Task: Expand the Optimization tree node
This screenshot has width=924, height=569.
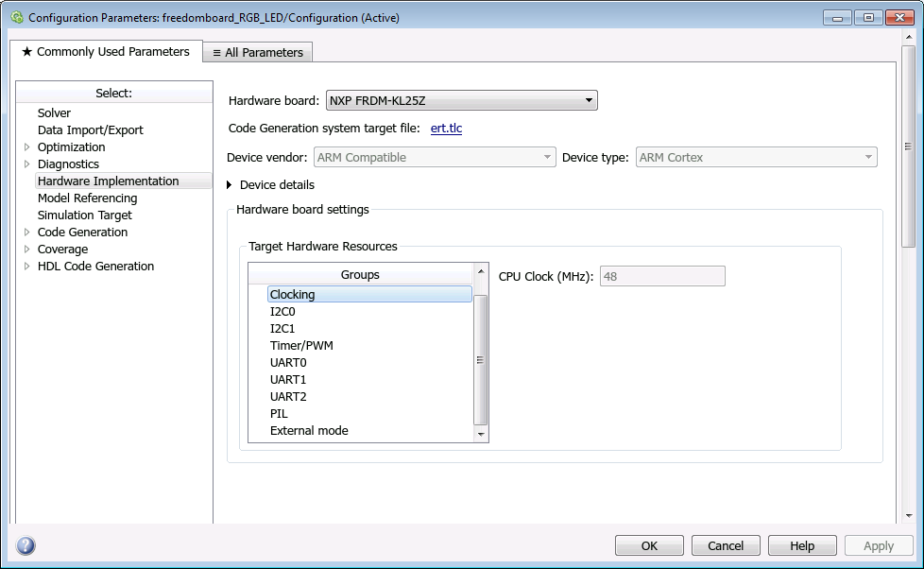Action: [x=26, y=147]
